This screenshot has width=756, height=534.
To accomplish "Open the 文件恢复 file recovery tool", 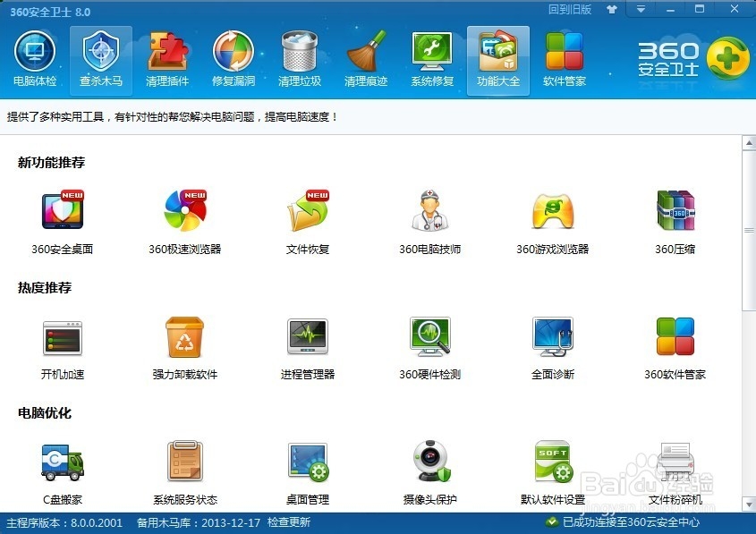I will click(307, 217).
